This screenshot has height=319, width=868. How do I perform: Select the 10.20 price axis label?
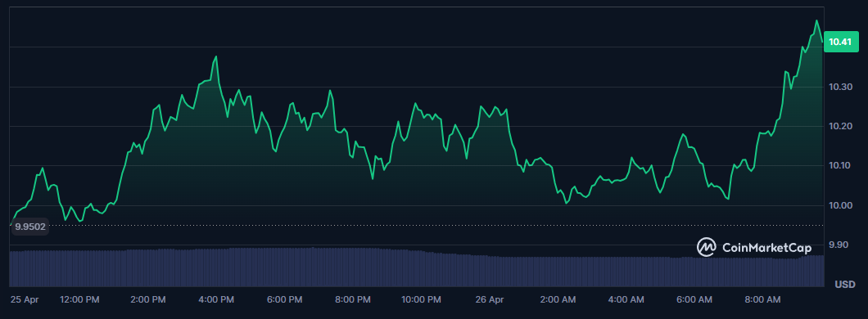(840, 127)
